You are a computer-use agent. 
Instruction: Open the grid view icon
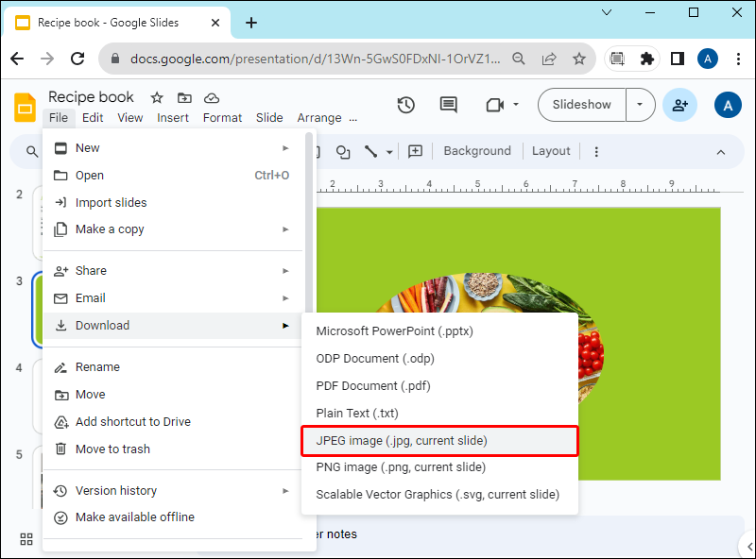coord(26,539)
